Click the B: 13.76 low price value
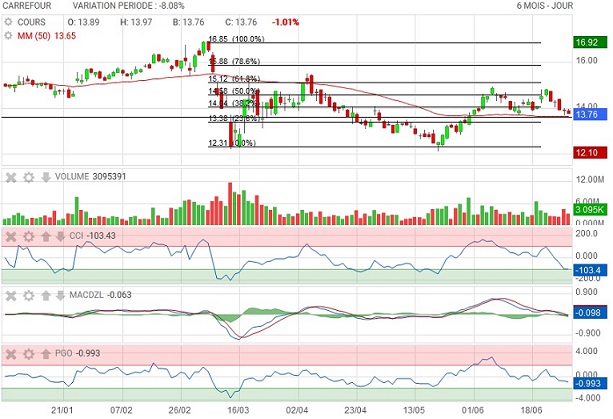 188,22
